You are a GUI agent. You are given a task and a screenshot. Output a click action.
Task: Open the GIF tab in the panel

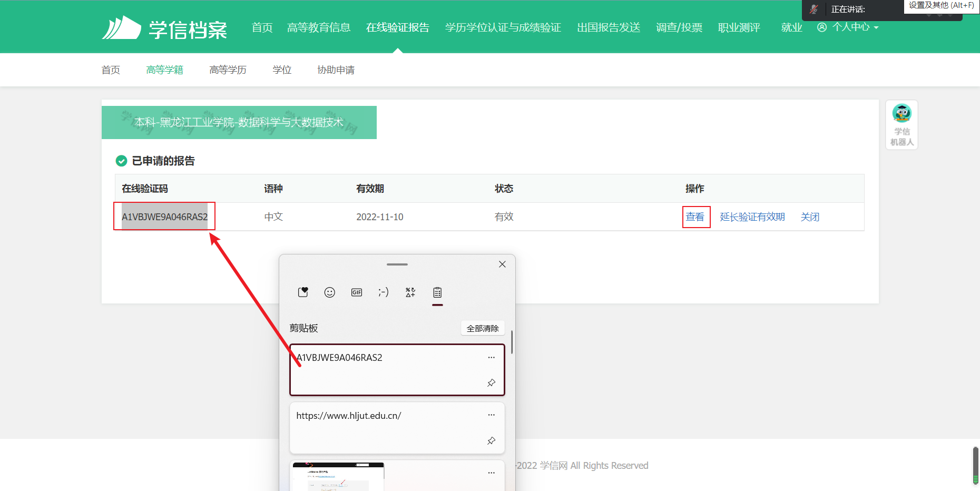[x=357, y=292]
